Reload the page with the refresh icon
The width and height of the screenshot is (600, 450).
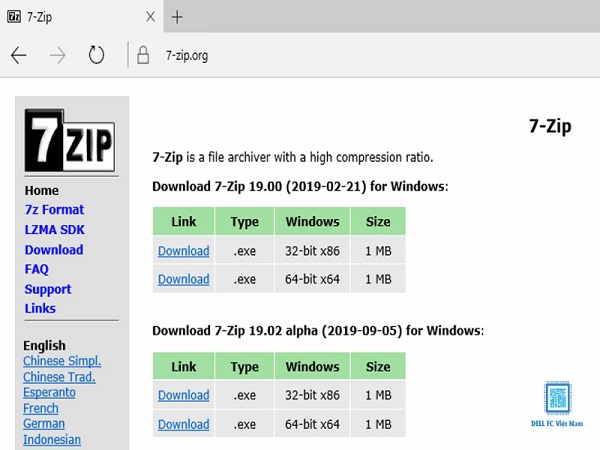96,55
